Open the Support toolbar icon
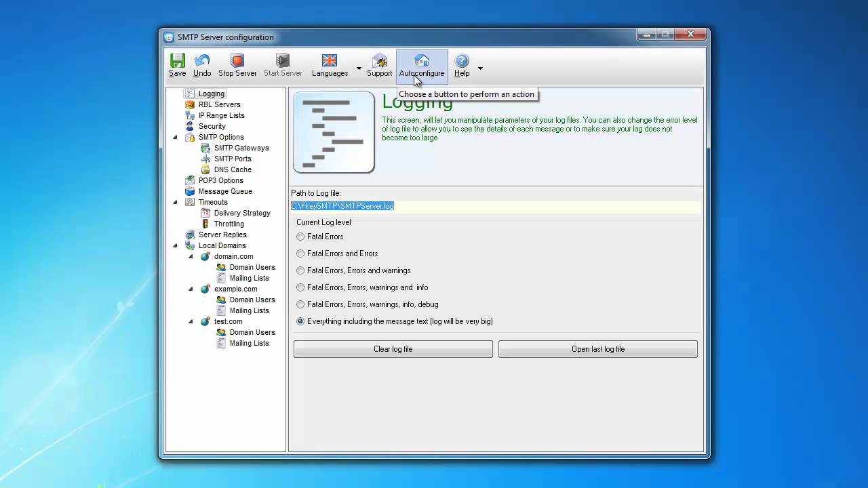The height and width of the screenshot is (488, 868). (380, 60)
